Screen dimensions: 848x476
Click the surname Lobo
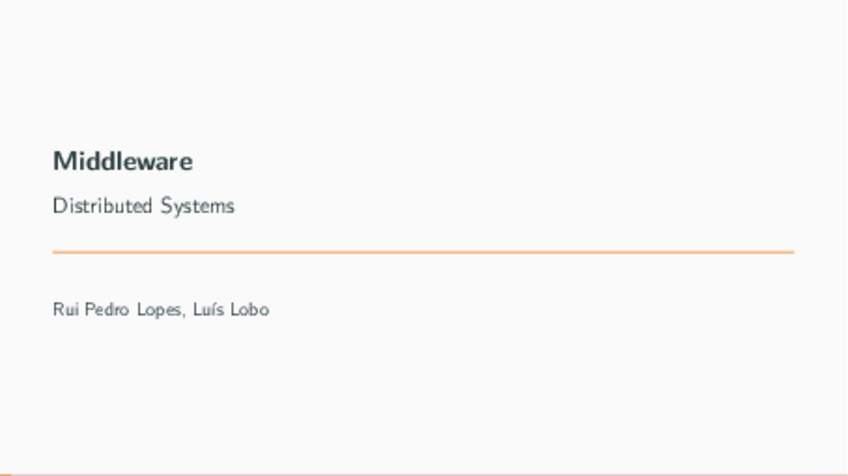(x=250, y=310)
